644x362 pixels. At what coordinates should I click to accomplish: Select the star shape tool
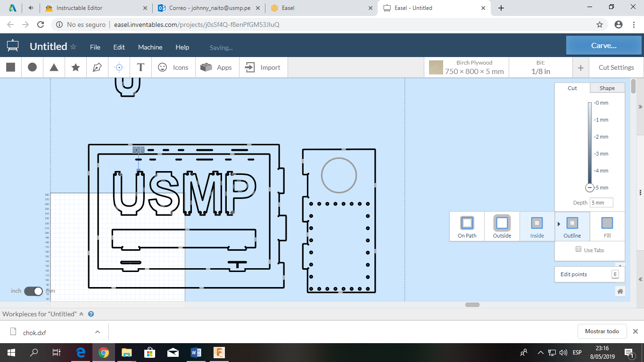coord(75,67)
